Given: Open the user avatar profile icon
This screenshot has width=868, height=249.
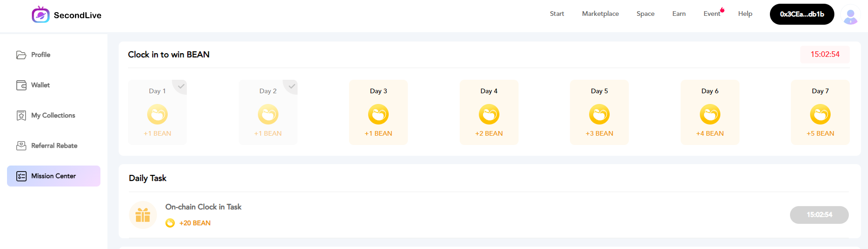Looking at the screenshot, I should pos(850,15).
